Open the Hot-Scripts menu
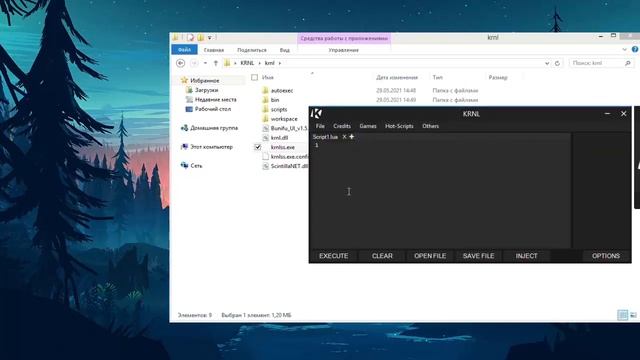 point(399,126)
